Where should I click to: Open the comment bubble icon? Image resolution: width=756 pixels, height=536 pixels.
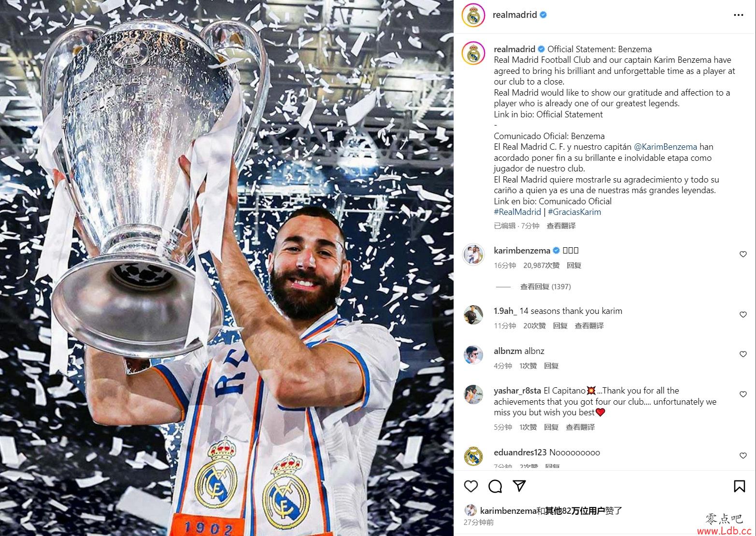[495, 486]
